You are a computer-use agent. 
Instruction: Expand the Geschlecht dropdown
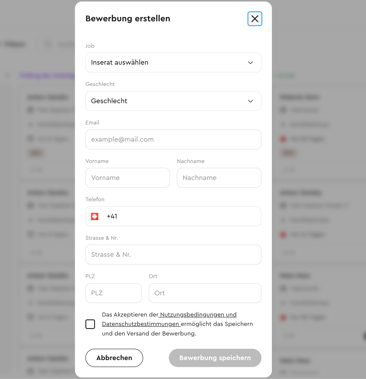[173, 101]
